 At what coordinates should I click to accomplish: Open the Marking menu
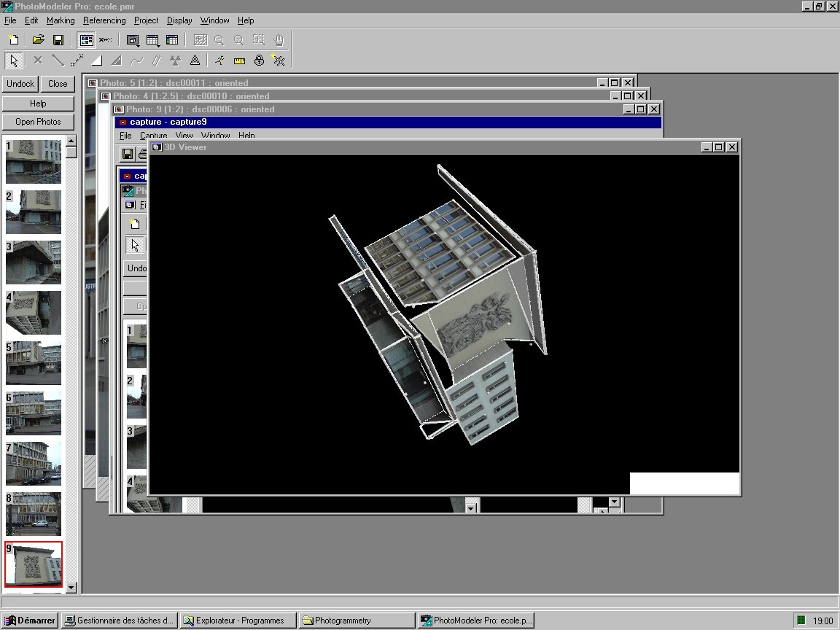[x=61, y=20]
